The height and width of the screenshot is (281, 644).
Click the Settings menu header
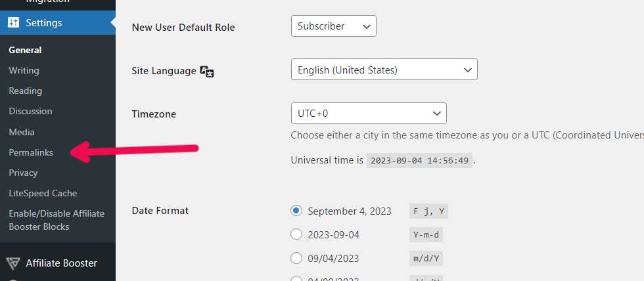click(44, 23)
